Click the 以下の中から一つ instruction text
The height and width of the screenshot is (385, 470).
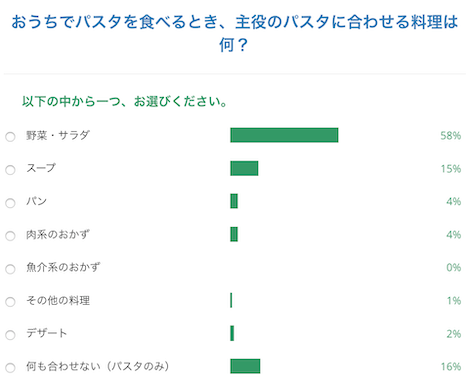tap(125, 101)
